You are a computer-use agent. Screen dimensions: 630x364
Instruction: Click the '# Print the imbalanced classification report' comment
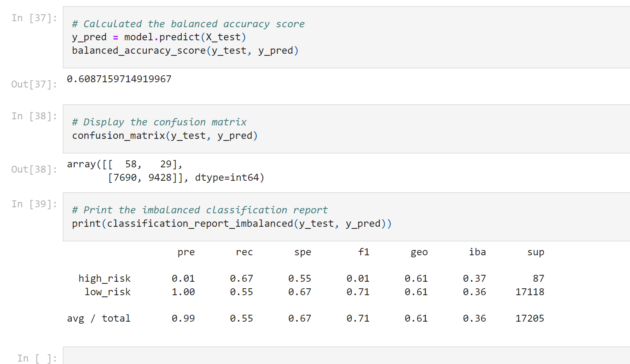[x=200, y=210]
